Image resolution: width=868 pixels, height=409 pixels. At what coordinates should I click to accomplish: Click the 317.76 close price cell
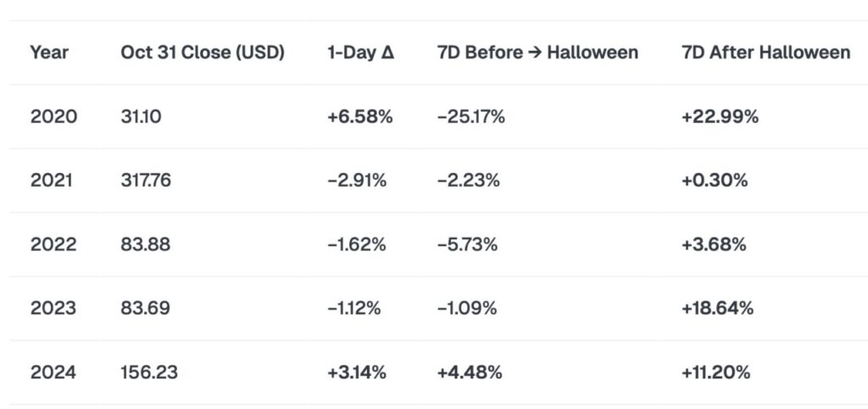click(146, 181)
